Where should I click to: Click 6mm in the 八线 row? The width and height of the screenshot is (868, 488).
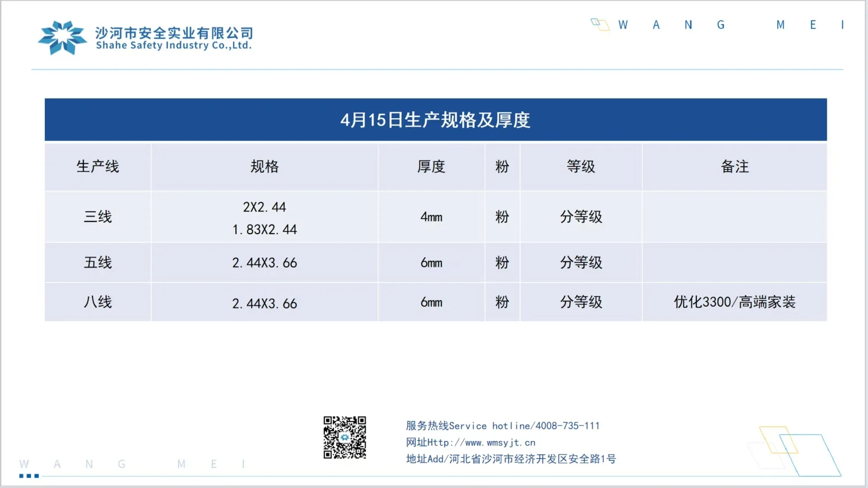pos(431,303)
